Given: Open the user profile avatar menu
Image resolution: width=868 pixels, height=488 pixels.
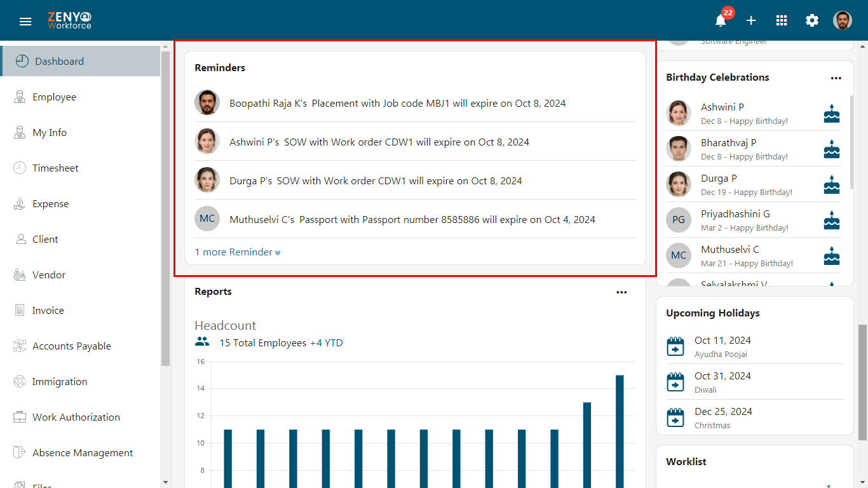Looking at the screenshot, I should pos(843,20).
